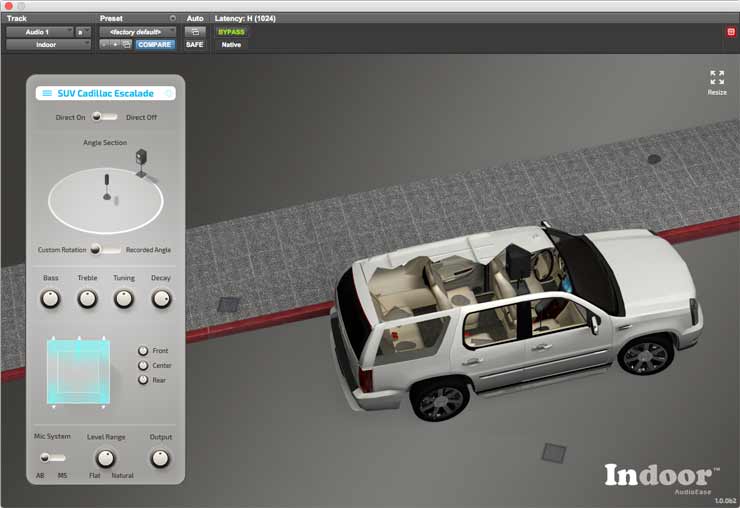The image size is (740, 508).
Task: Click the copy preset settings icon
Action: click(x=126, y=44)
